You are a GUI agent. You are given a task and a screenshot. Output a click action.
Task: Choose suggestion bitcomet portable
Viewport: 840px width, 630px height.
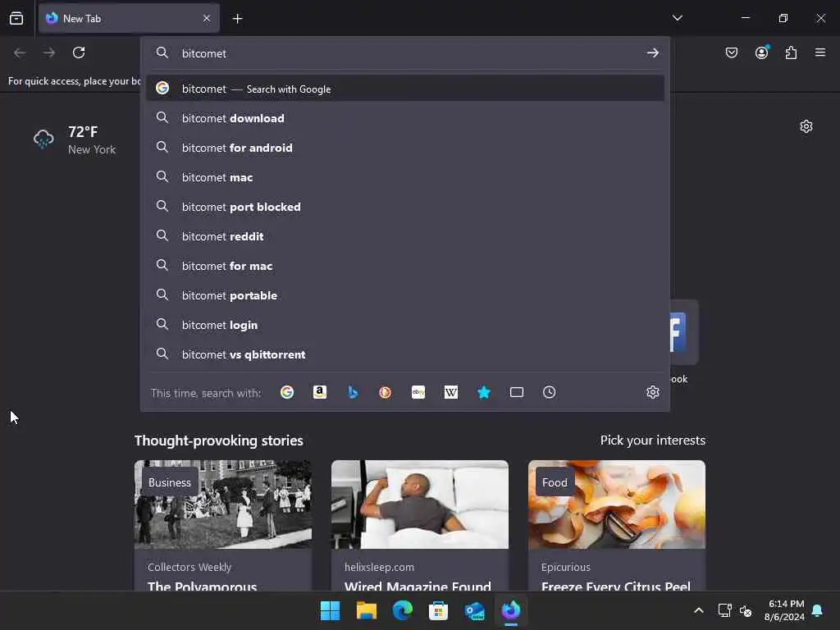coord(405,294)
